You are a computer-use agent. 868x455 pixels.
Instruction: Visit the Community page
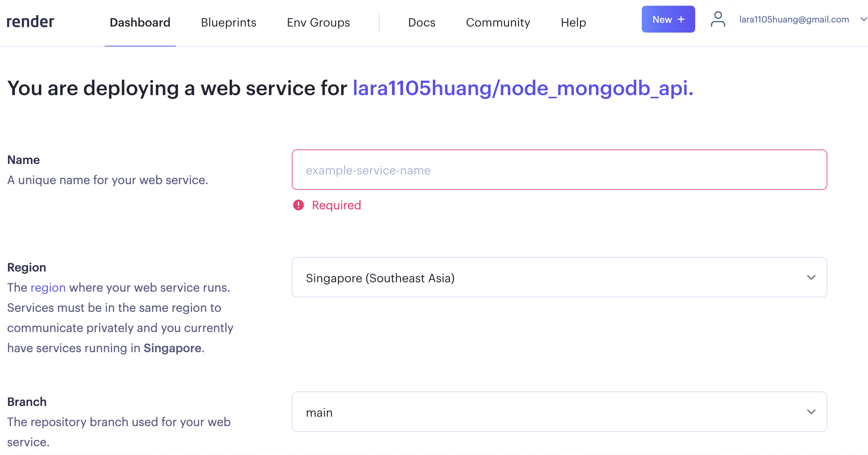(498, 22)
